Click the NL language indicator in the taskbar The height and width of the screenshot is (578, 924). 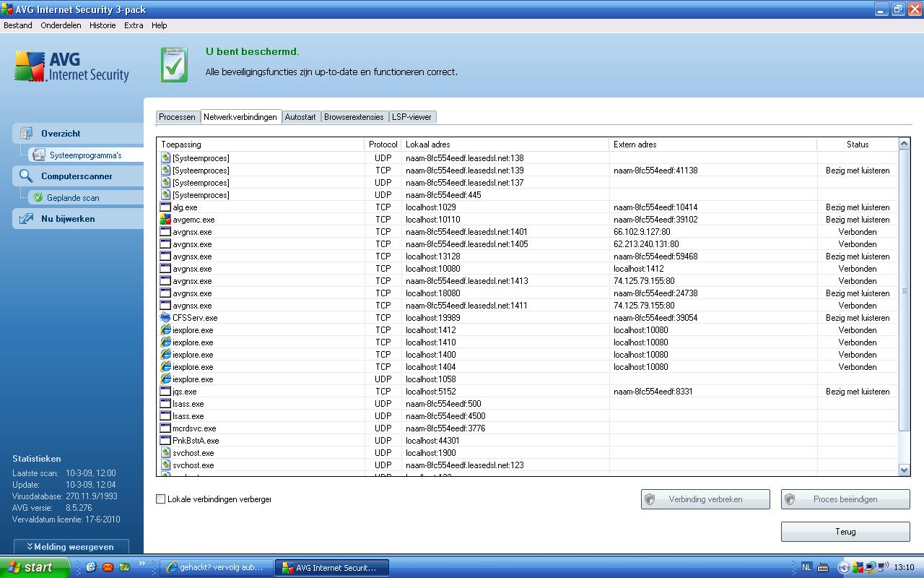point(806,567)
